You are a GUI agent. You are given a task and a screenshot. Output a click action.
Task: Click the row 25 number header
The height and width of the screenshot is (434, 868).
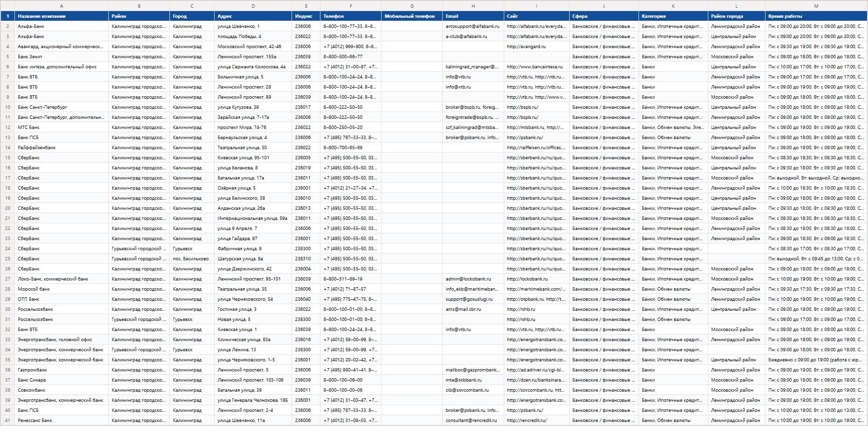coord(8,259)
